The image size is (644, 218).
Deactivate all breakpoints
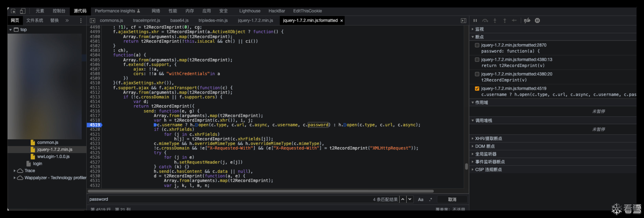click(527, 20)
